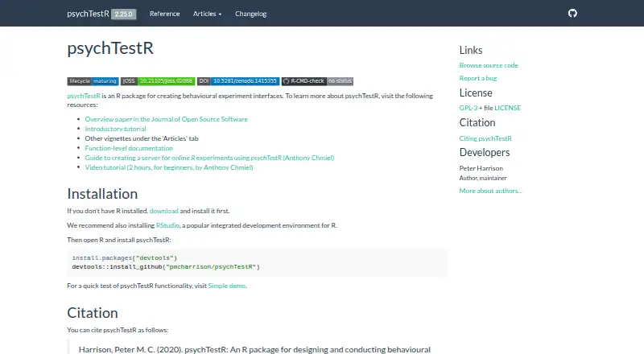The width and height of the screenshot is (644, 354).
Task: Click the zenodo DOI badge
Action: 238,81
